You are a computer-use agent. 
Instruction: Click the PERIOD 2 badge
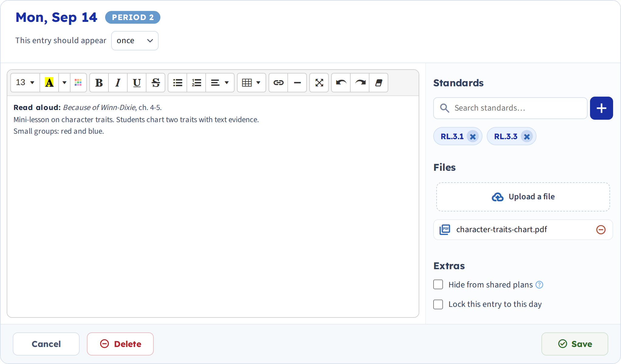(133, 17)
